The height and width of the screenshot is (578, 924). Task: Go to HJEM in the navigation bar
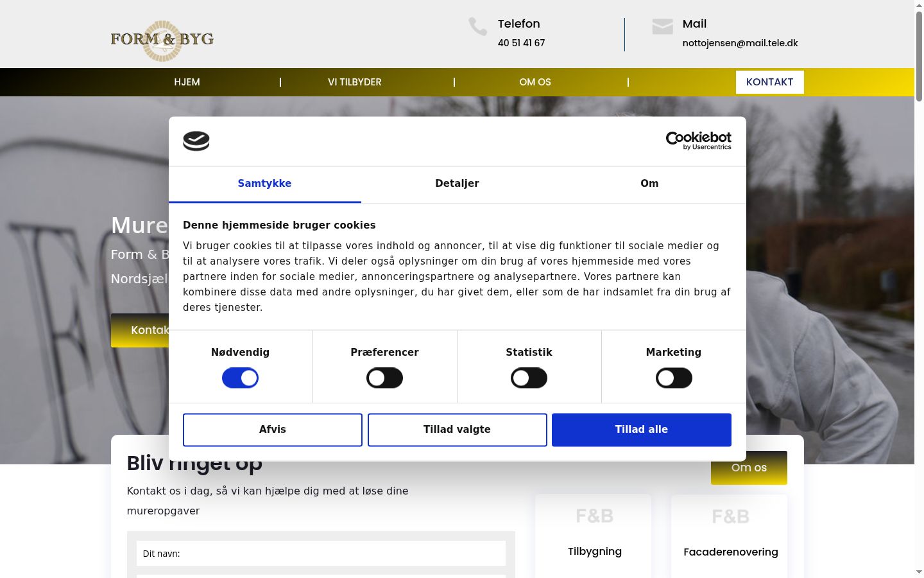pyautogui.click(x=187, y=82)
